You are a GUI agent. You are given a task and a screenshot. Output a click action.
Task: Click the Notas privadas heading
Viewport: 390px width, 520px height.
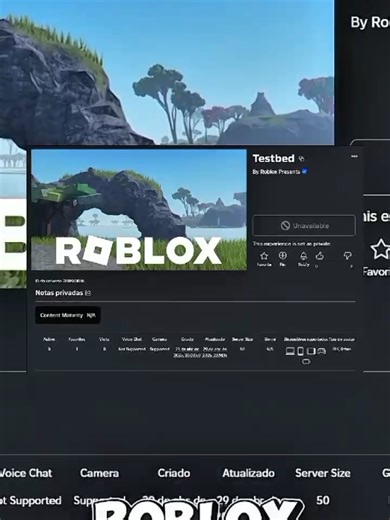tap(59, 293)
